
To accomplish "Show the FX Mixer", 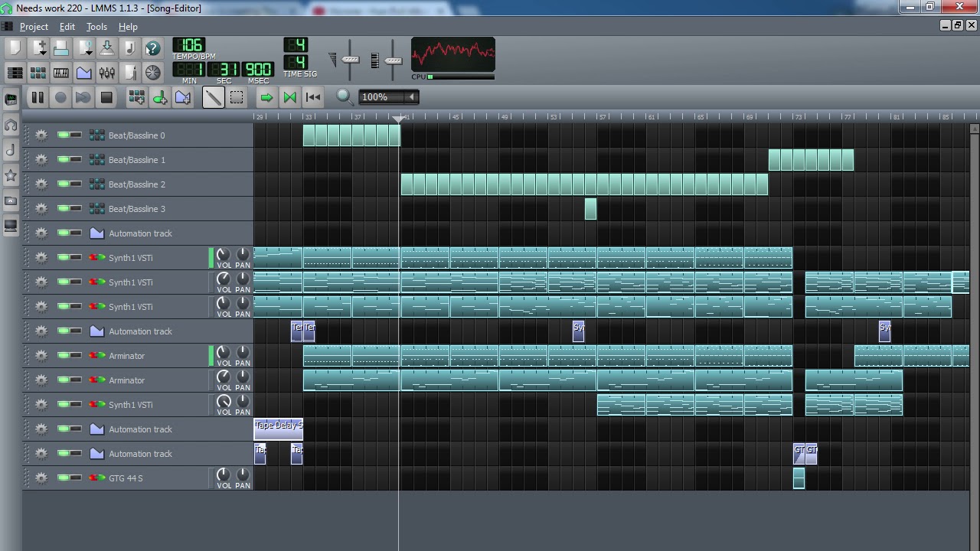I will [106, 73].
